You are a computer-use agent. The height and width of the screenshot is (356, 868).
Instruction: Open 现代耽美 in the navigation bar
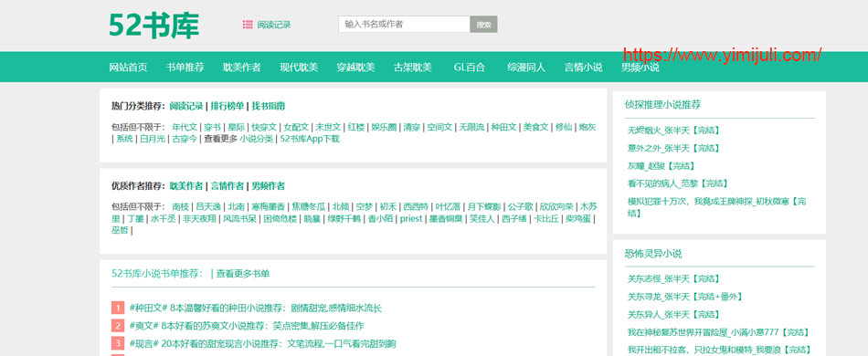[299, 68]
